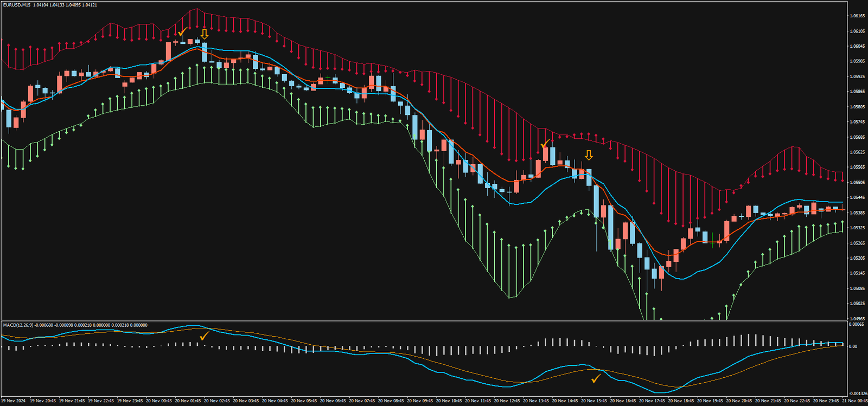The width and height of the screenshot is (868, 406).
Task: Select the 19 Nov 2024 date label
Action: tap(14, 401)
